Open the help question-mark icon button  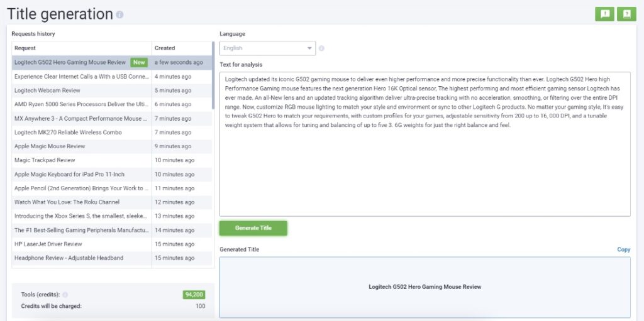coord(626,14)
